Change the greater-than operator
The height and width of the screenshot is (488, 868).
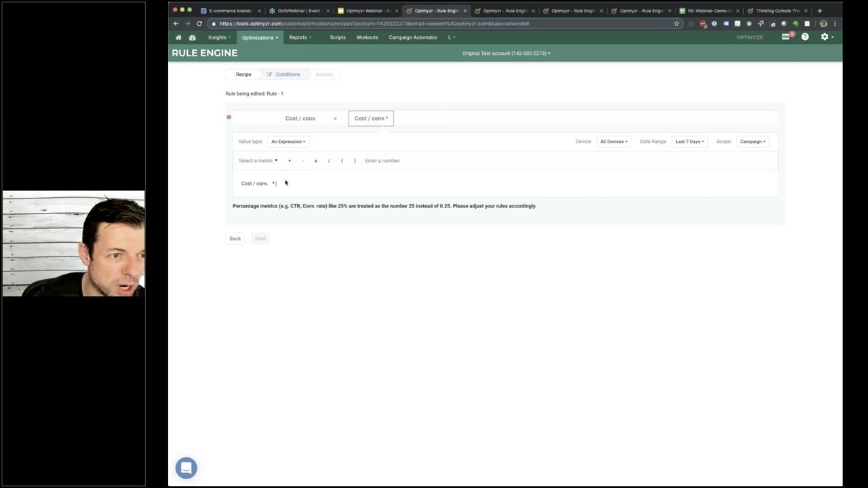pos(335,119)
